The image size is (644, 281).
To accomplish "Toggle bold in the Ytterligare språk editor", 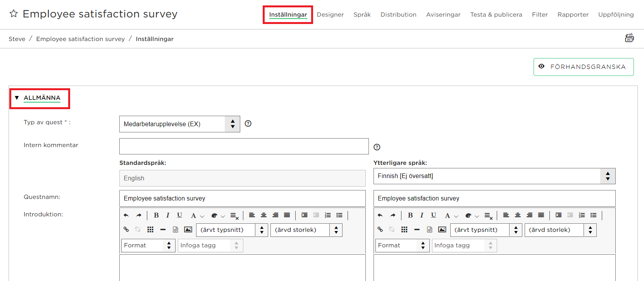I will click(410, 215).
